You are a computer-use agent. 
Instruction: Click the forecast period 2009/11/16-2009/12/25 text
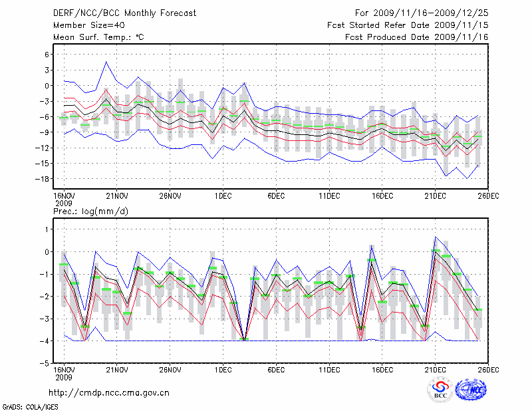(x=422, y=13)
